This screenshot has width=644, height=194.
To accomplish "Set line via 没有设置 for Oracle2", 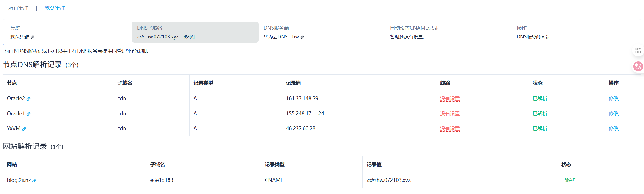I will [450, 99].
